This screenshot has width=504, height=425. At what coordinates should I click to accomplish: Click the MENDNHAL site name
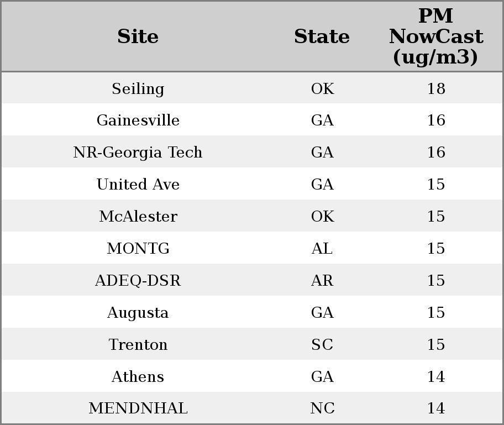click(x=138, y=408)
